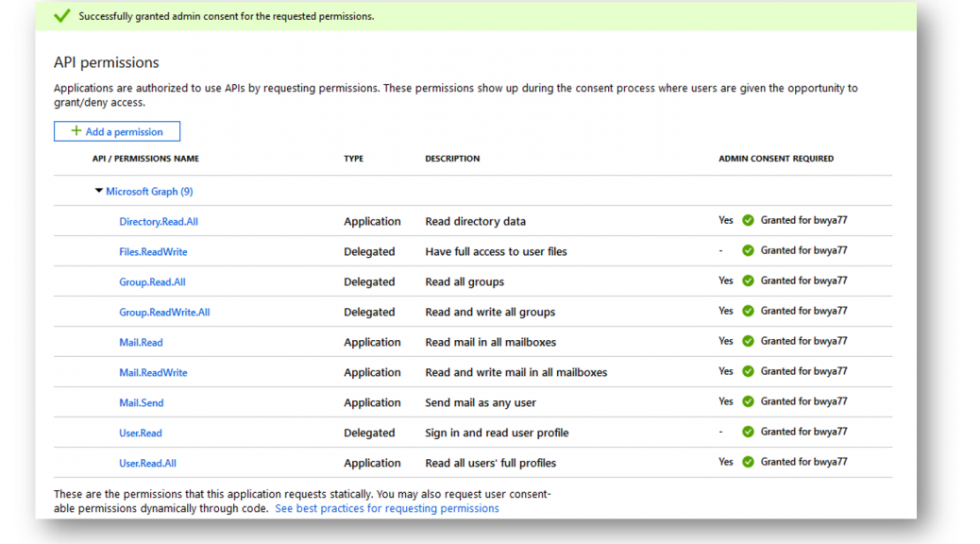The image size is (980, 544).
Task: Click 'Application' type in Directory.Read.All row
Action: tap(373, 221)
